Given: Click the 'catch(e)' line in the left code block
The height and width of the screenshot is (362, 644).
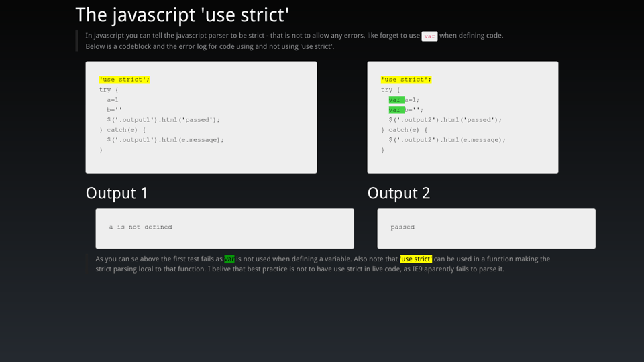Looking at the screenshot, I should tap(122, 130).
